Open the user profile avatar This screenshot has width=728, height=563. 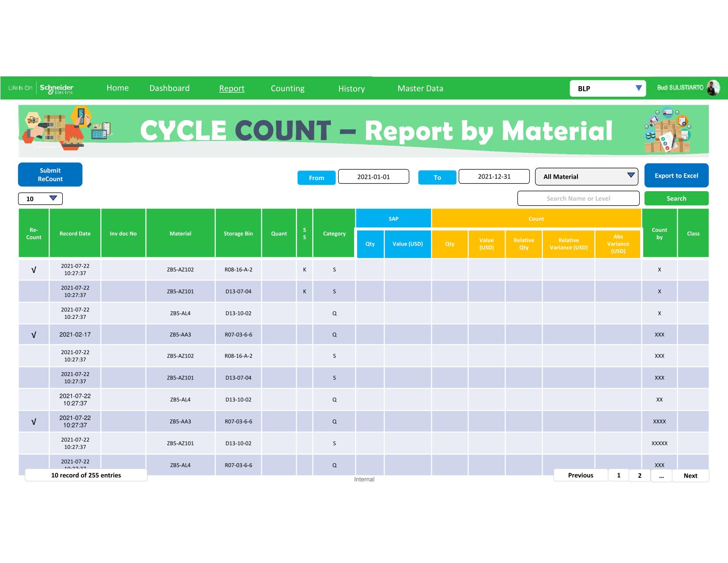click(x=713, y=88)
